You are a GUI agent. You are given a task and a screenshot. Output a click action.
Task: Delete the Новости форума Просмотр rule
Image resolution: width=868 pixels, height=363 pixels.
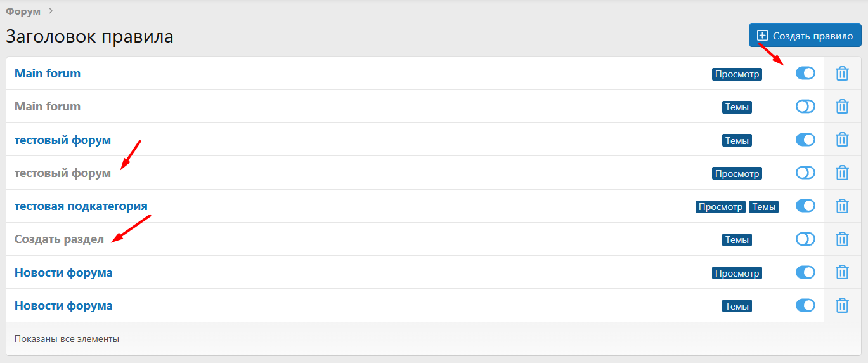tap(842, 272)
